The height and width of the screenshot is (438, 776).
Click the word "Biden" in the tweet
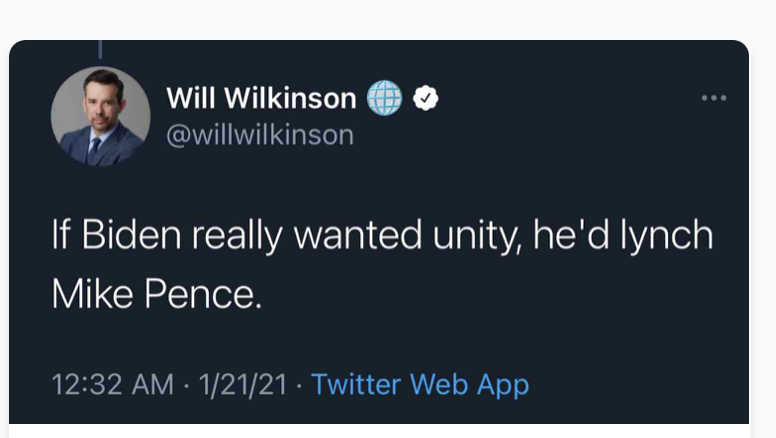pos(132,235)
